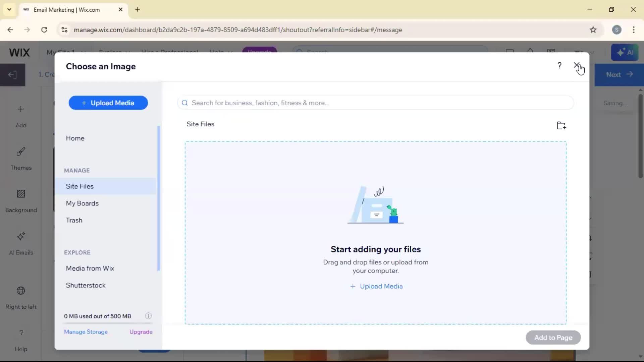
Task: Click the address bar URL
Action: coord(238,30)
